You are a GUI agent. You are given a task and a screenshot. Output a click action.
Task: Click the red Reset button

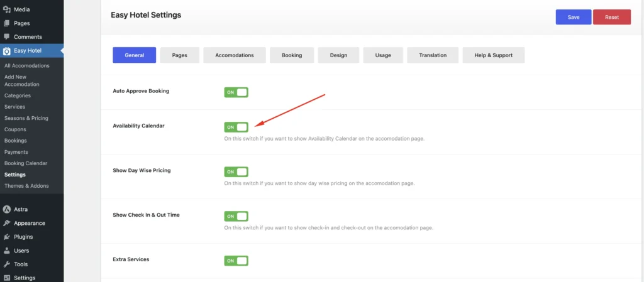611,17
